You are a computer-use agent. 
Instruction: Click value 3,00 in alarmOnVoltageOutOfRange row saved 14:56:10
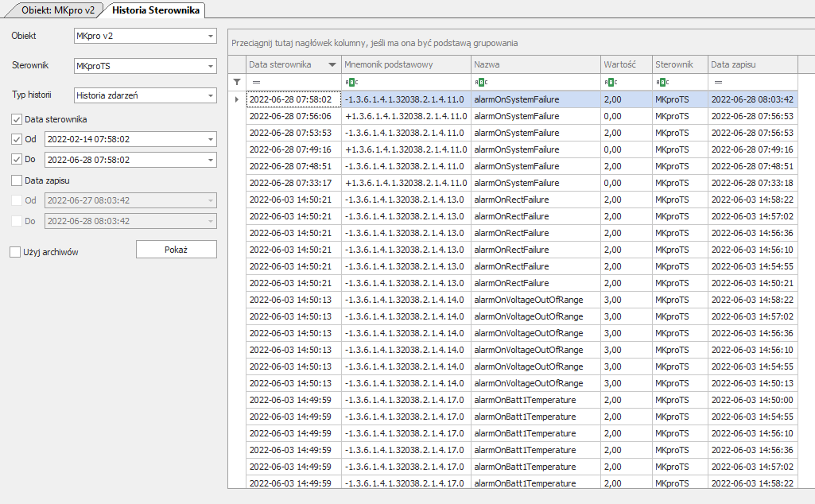(627, 350)
